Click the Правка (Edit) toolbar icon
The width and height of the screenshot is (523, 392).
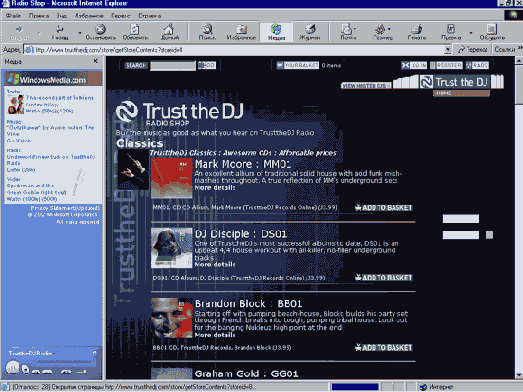pos(451,29)
